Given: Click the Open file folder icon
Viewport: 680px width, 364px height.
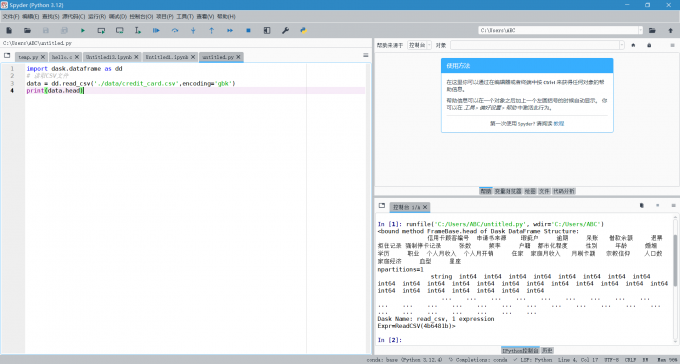Looking at the screenshot, I should [27, 30].
